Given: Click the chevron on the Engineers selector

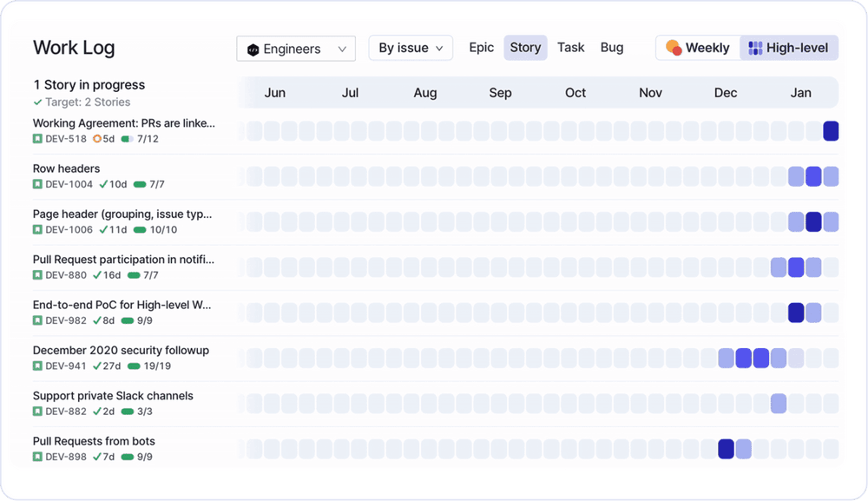Looking at the screenshot, I should pyautogui.click(x=344, y=48).
